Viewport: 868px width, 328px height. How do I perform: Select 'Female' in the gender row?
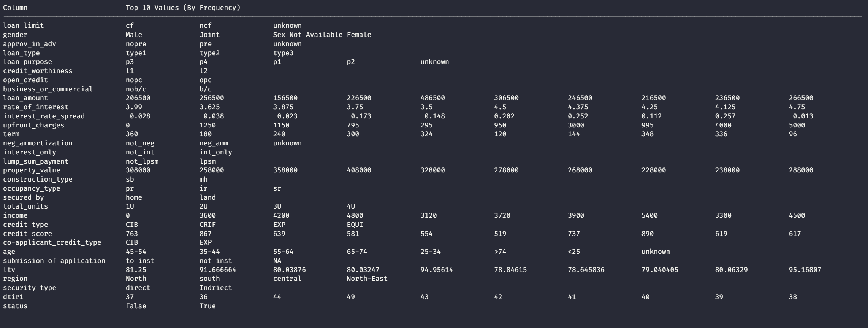(x=359, y=35)
